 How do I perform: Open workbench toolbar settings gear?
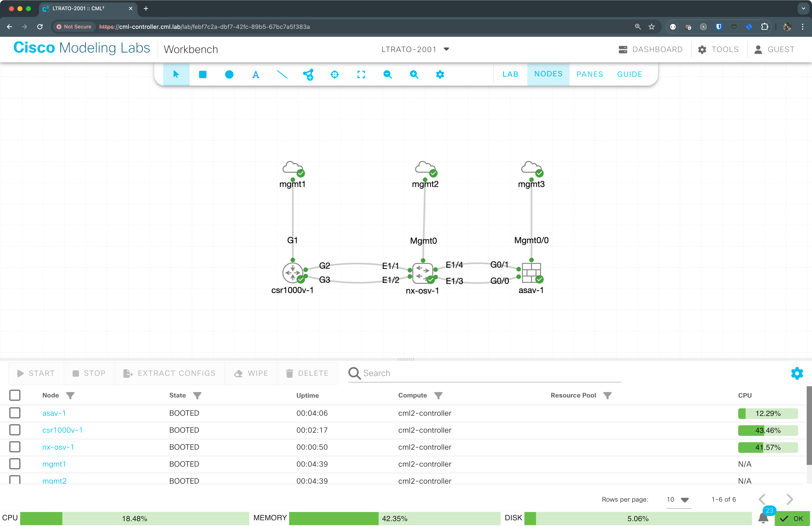coord(440,74)
